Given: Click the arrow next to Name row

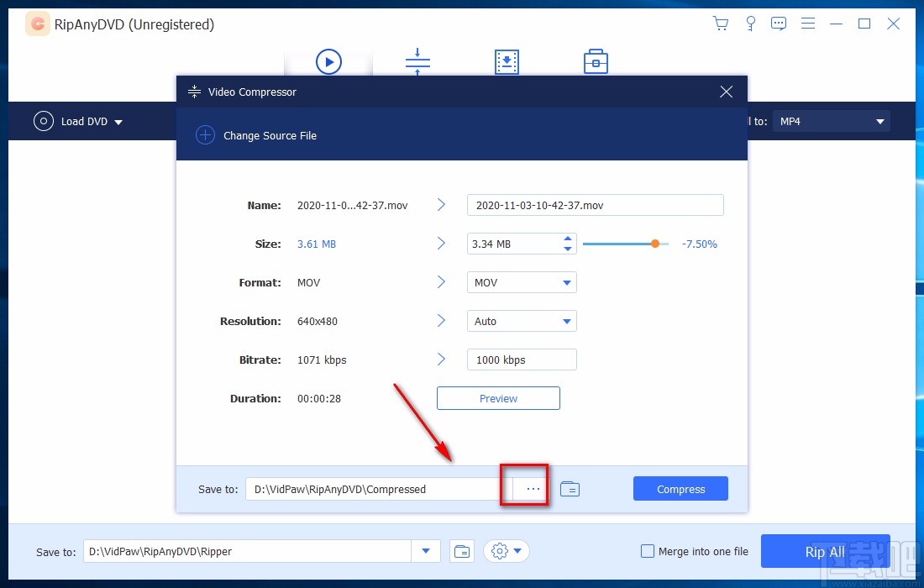Looking at the screenshot, I should point(441,205).
